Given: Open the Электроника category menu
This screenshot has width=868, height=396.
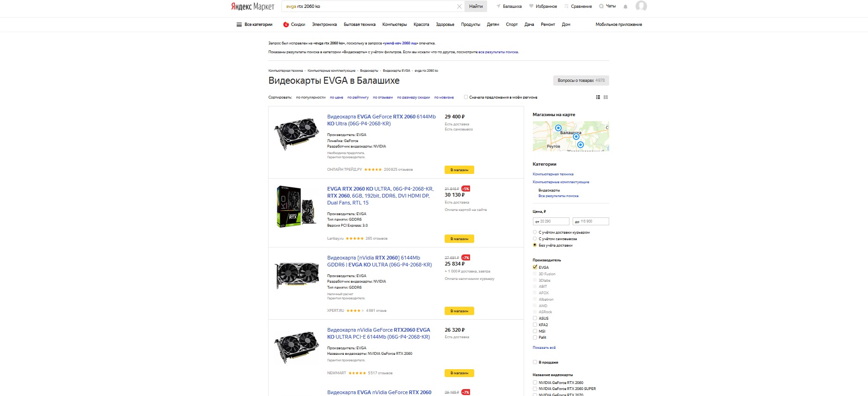Looking at the screenshot, I should (x=324, y=25).
